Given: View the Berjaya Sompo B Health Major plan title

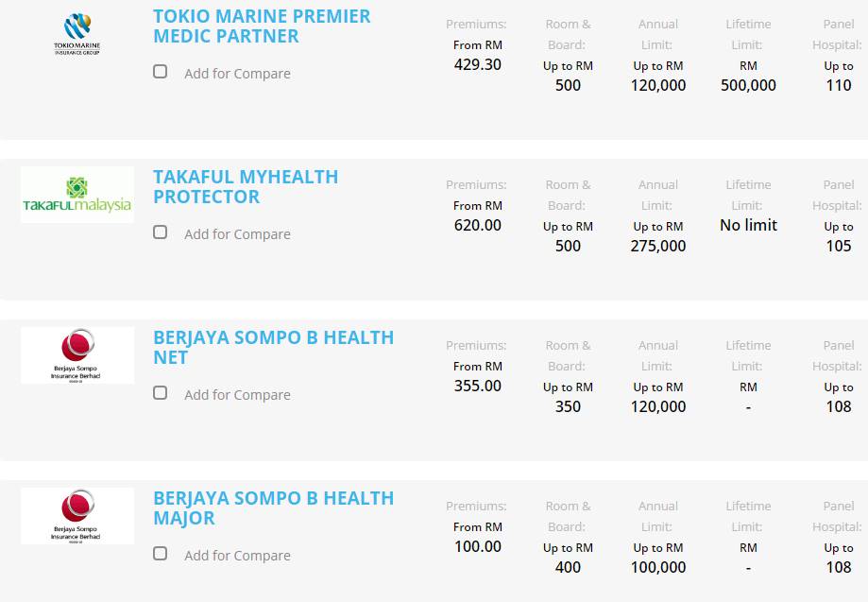Looking at the screenshot, I should pyautogui.click(x=273, y=508).
